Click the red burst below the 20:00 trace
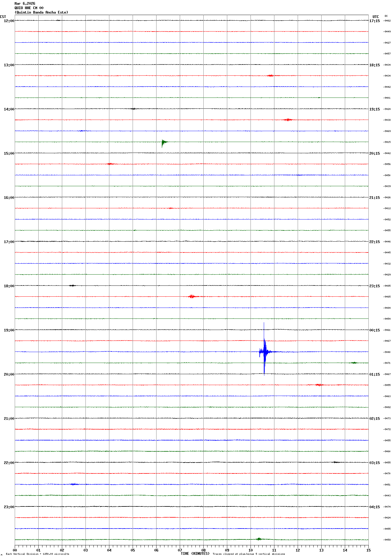 [x=319, y=385]
